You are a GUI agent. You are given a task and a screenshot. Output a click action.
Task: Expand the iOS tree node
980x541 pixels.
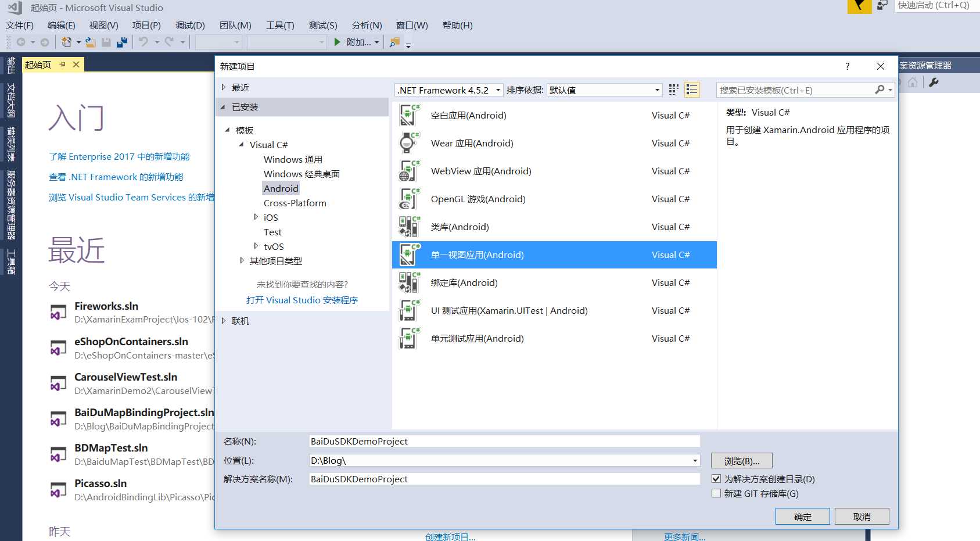(256, 217)
